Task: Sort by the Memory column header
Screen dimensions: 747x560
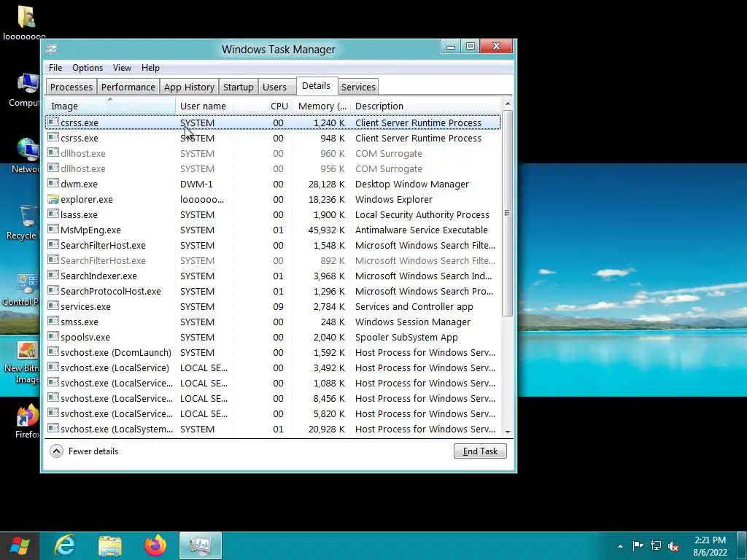Action: coord(322,106)
